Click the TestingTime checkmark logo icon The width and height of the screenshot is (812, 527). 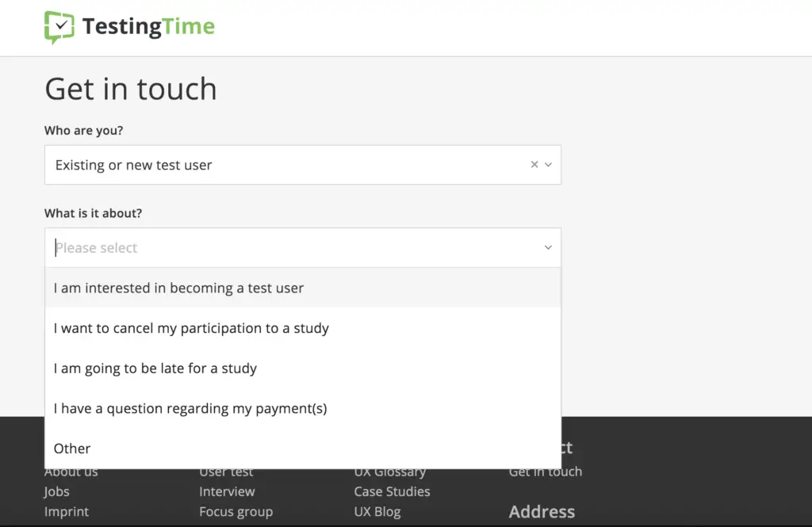59,27
